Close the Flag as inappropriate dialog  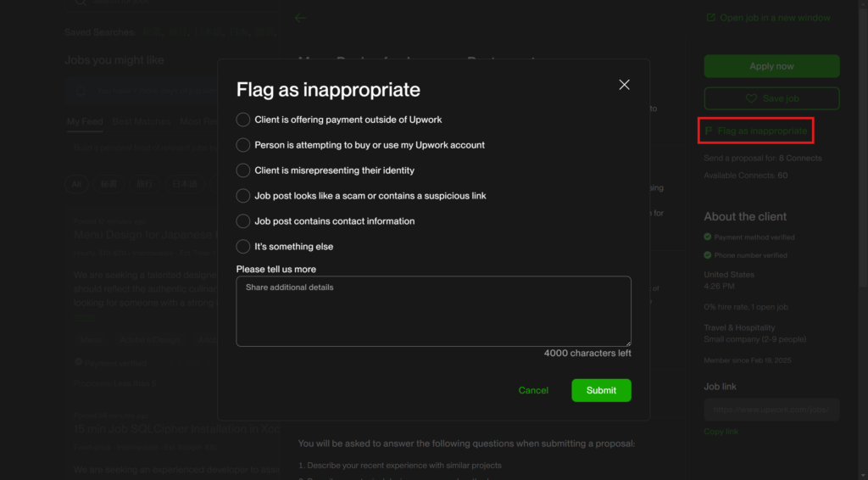click(x=624, y=85)
